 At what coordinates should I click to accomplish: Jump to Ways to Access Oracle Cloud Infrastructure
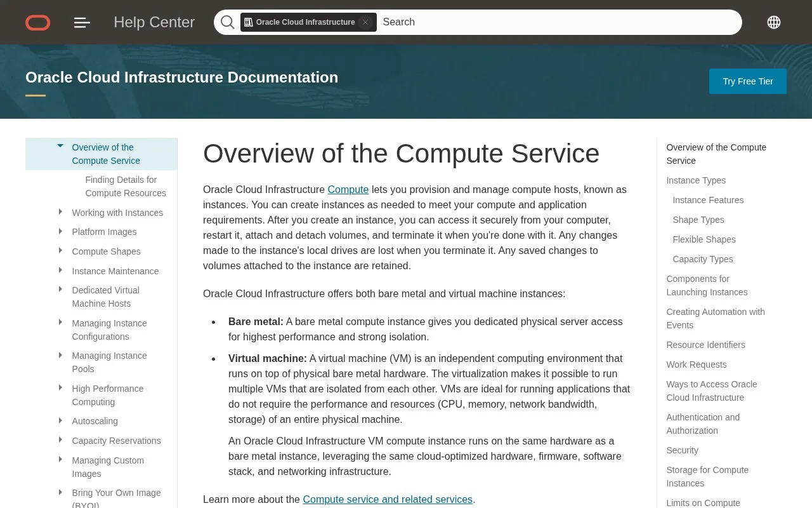tap(712, 391)
